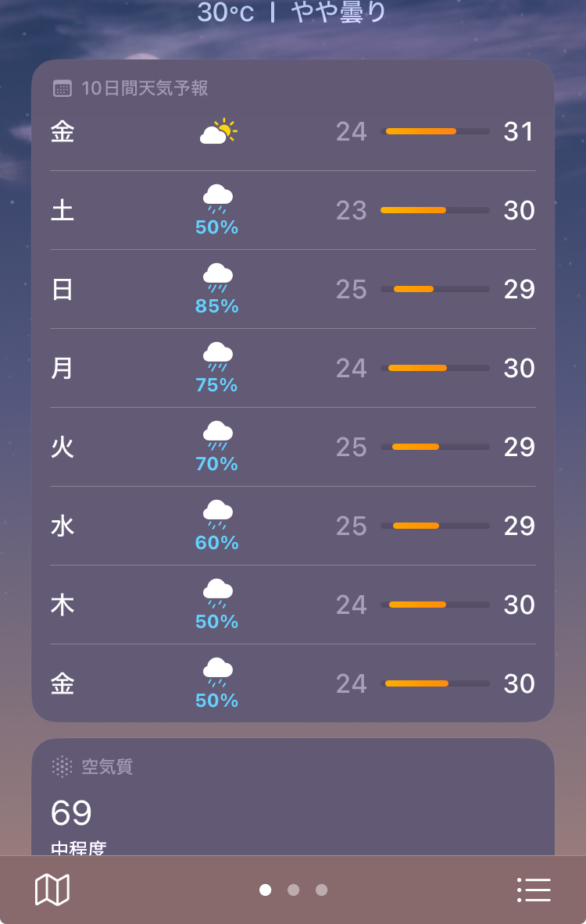This screenshot has height=924, width=586.
Task: Tap the rain icon with 85%
Action: coord(217,277)
